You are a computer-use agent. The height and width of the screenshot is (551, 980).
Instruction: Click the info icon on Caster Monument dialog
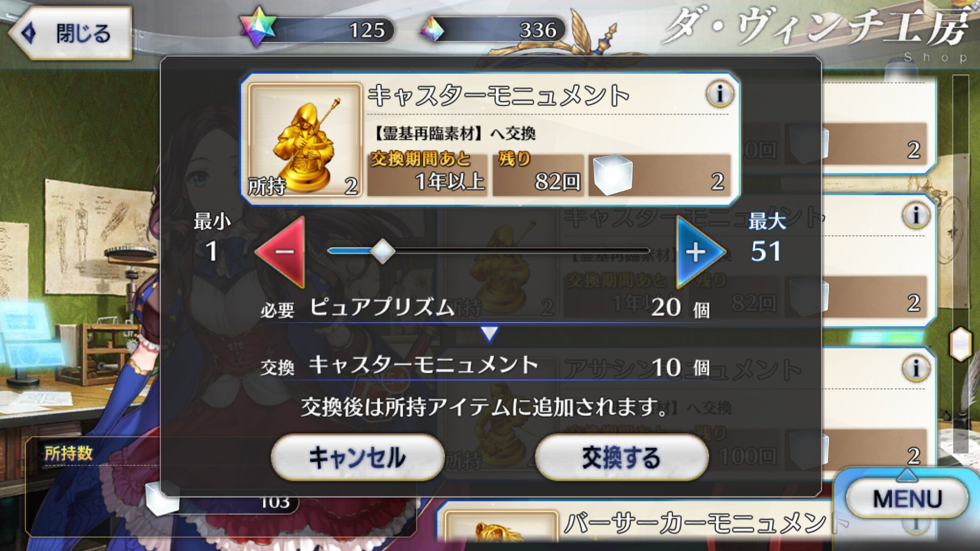tap(720, 94)
